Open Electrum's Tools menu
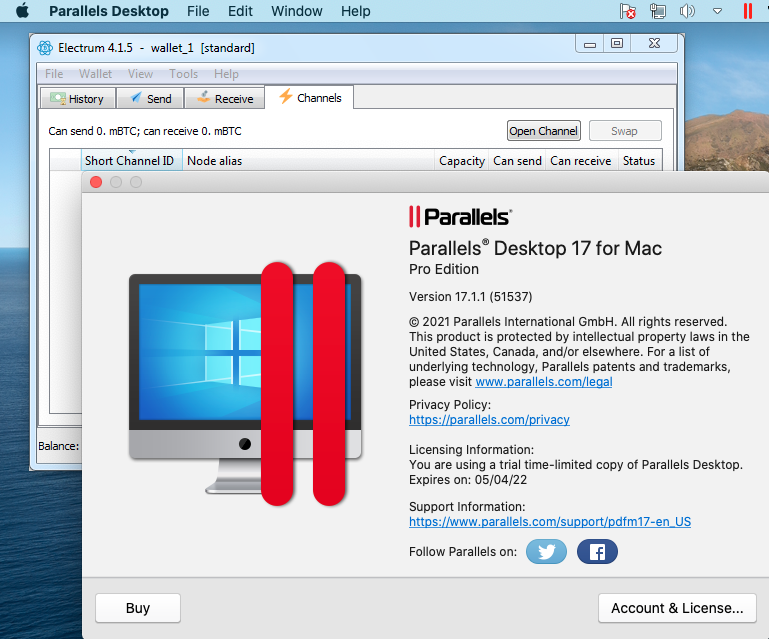769x639 pixels. point(183,74)
